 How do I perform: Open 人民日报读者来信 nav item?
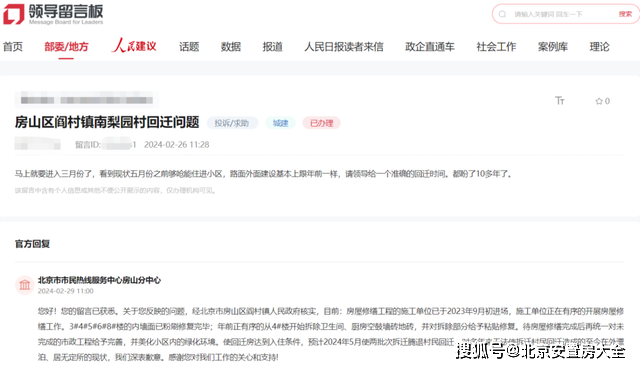tap(344, 47)
